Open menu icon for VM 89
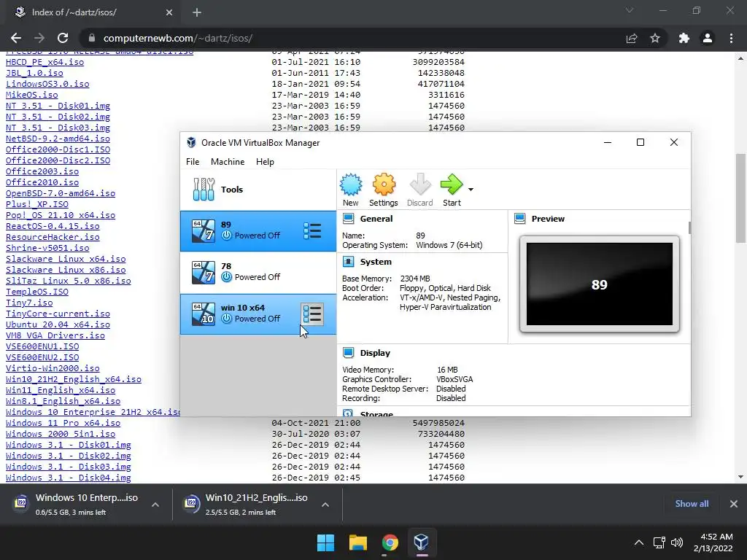This screenshot has height=560, width=747. pos(312,231)
